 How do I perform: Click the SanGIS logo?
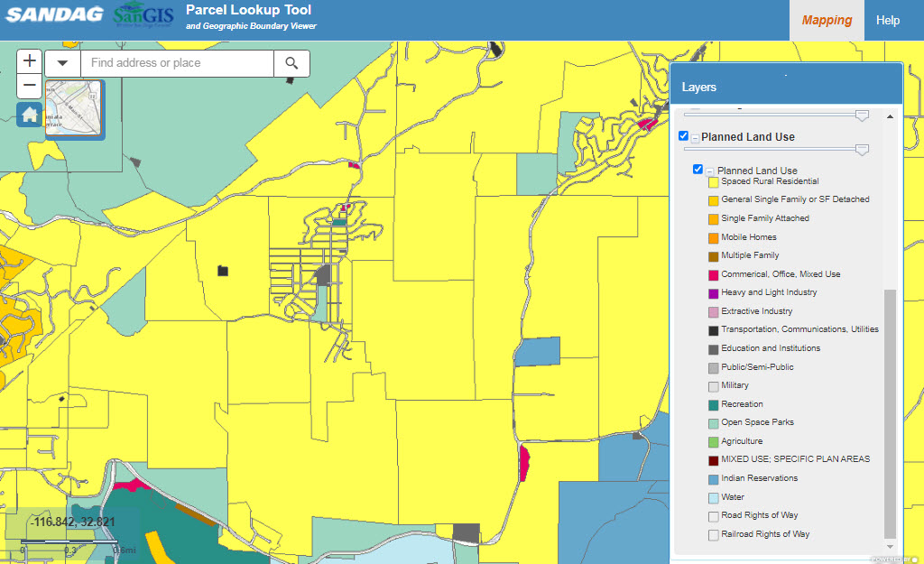[x=144, y=16]
